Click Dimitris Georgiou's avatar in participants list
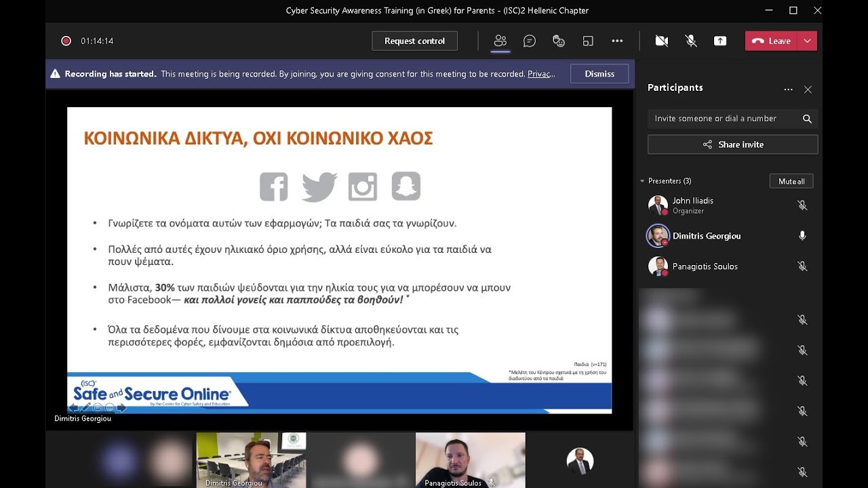 [x=658, y=236]
